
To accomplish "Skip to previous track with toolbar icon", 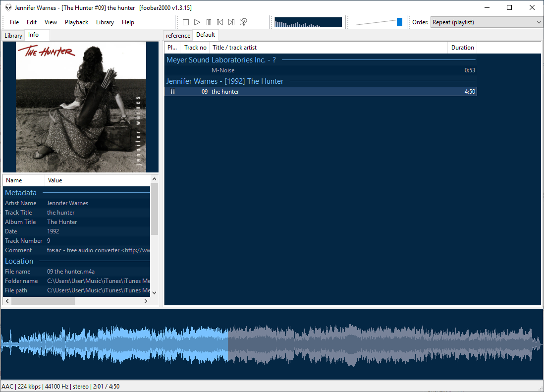I will click(220, 22).
